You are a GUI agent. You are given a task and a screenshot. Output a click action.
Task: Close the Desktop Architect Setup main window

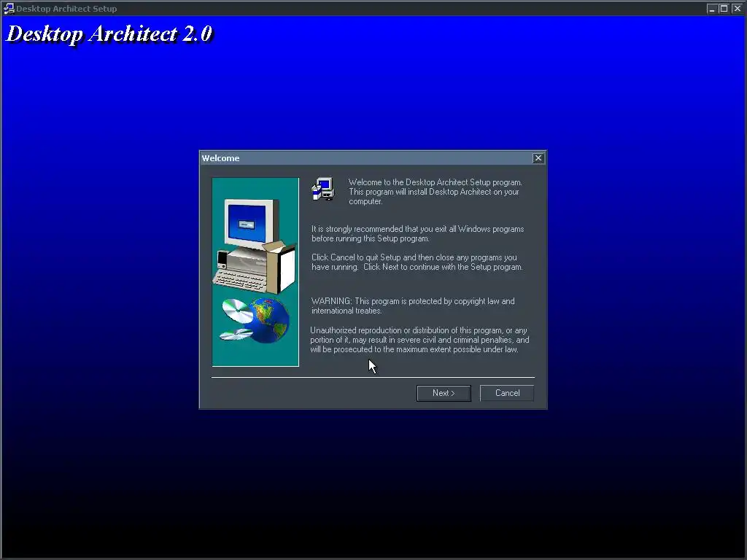tap(737, 9)
